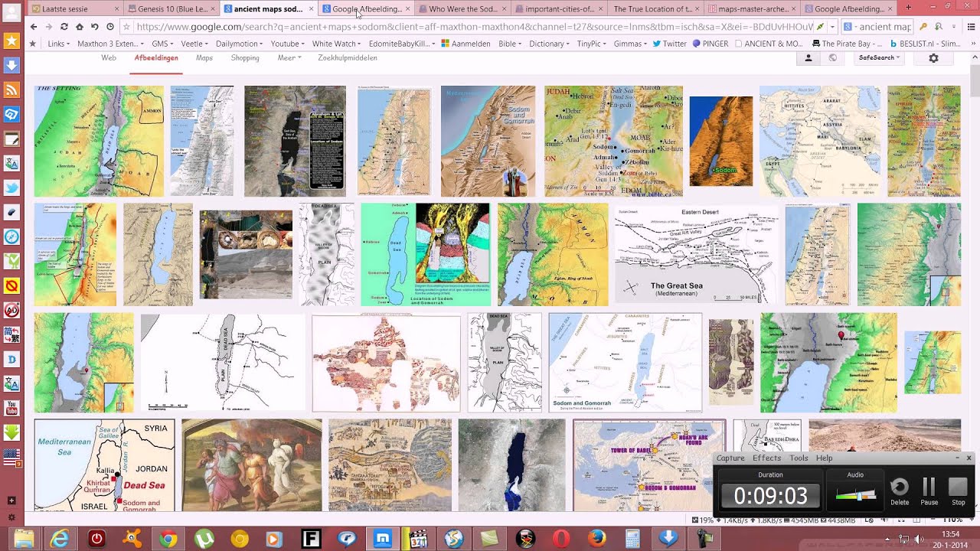Screen dimensions: 980x551
Task: Open the Capture menu in the recorder widget
Action: coord(730,458)
